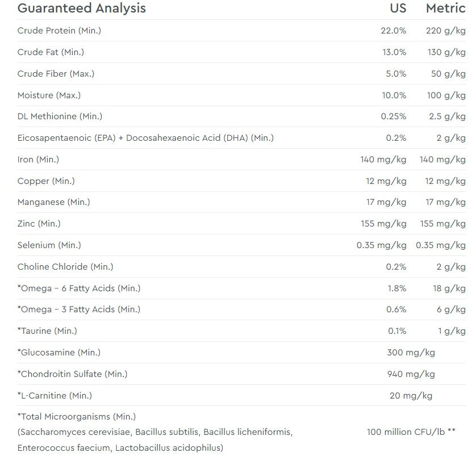The image size is (476, 461).
Task: Click the Zinc (Min.) label
Action: (x=39, y=224)
